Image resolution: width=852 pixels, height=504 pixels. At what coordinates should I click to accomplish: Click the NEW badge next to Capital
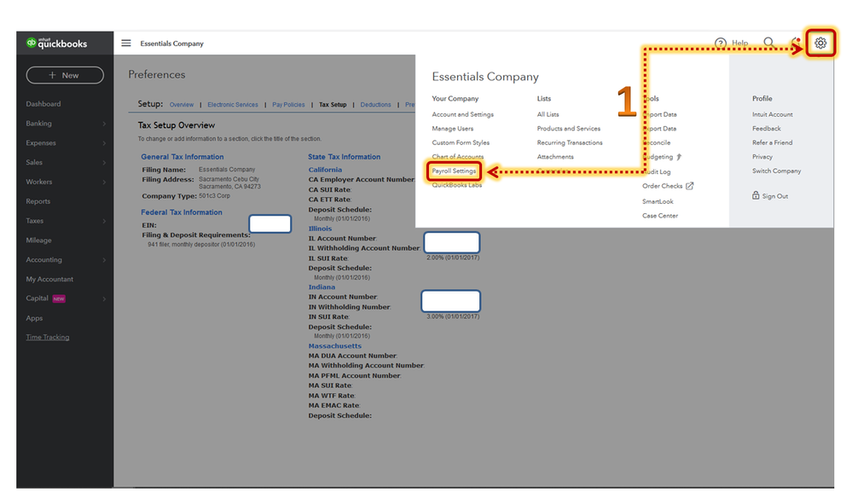(59, 298)
